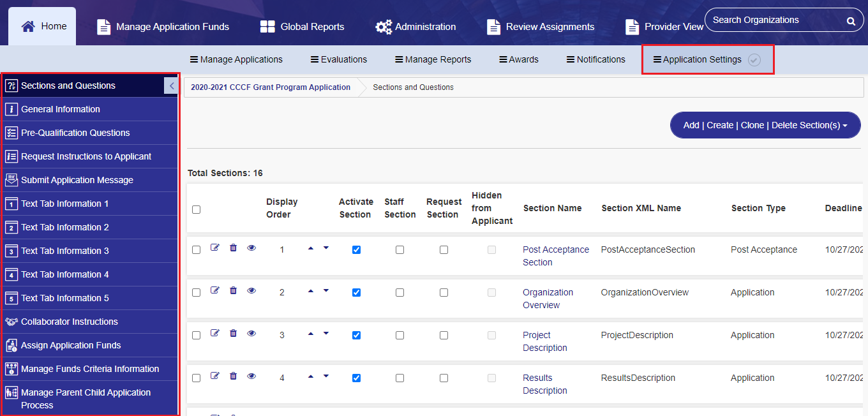Click 2020-2021 CCCF Grant Program Application breadcrumb
Screen dimensions: 868x416
coord(271,87)
